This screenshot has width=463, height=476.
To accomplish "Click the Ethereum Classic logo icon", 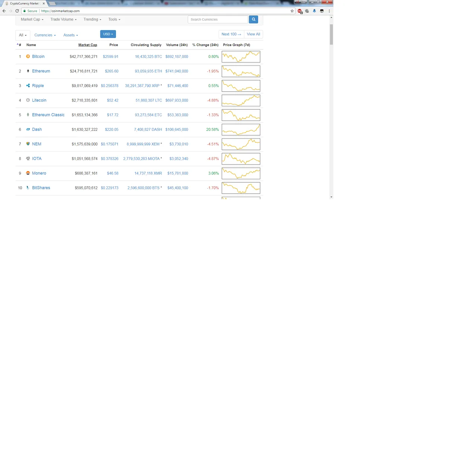I will pyautogui.click(x=28, y=115).
